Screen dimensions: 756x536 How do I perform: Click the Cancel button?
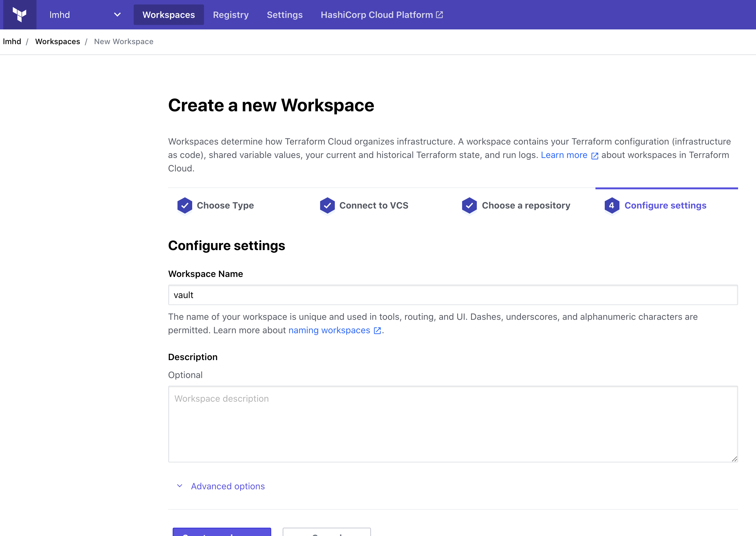pos(327,532)
